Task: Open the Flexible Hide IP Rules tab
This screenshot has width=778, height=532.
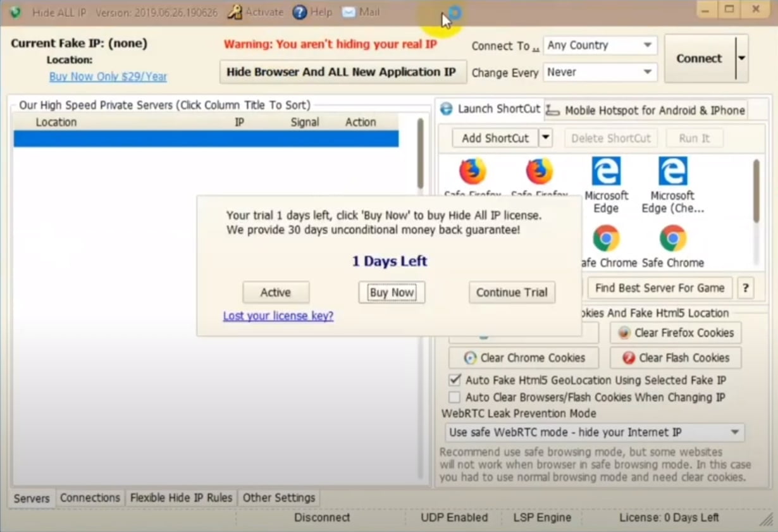Action: coord(181,498)
